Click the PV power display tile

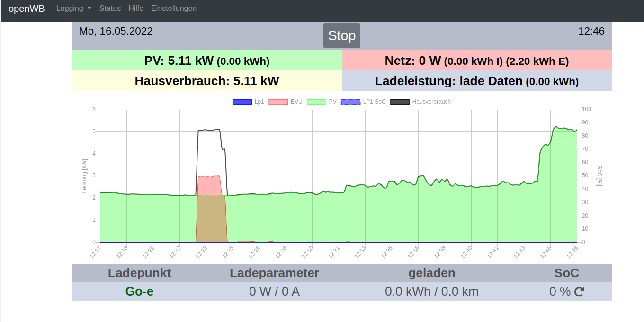[x=206, y=61]
